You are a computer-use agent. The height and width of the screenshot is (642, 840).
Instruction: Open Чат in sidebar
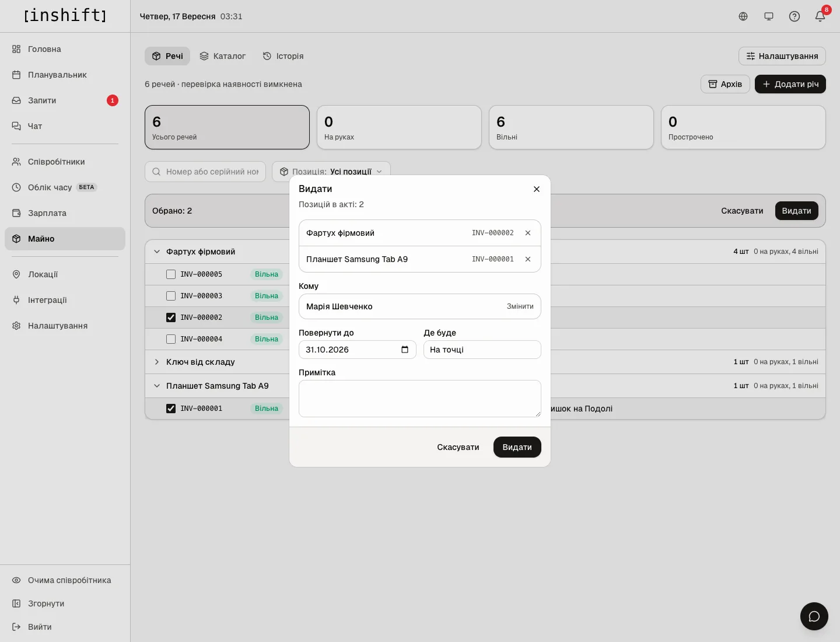[x=65, y=126]
